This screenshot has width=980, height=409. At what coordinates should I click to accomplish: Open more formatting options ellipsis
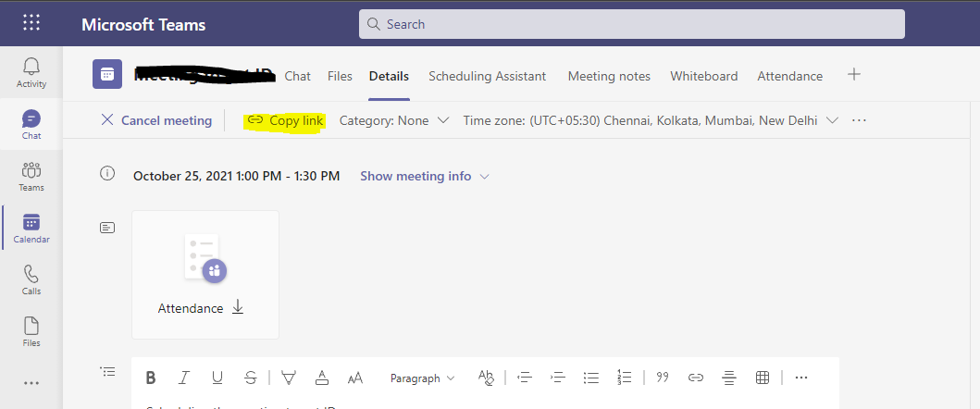point(801,378)
